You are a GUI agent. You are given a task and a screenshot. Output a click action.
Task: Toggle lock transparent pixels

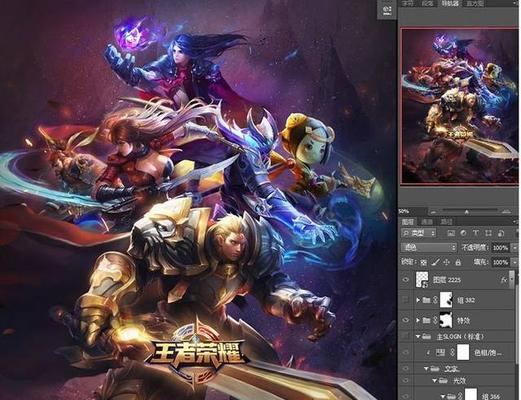click(x=423, y=263)
